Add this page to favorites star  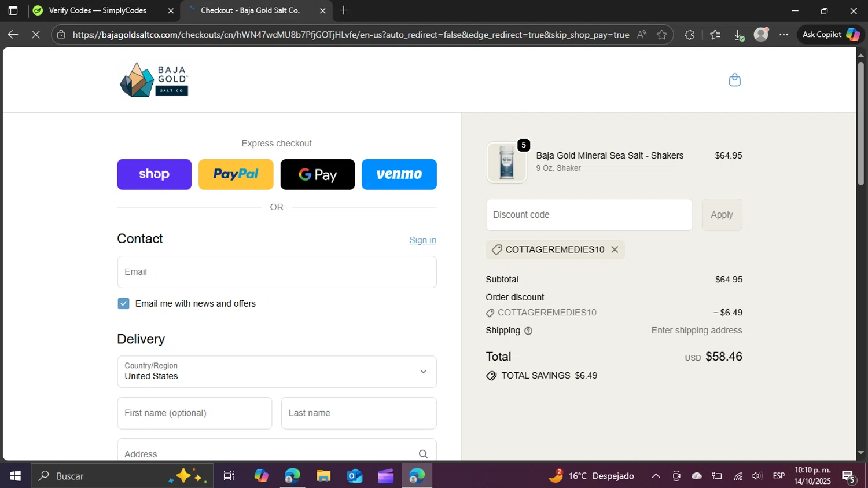coord(661,35)
